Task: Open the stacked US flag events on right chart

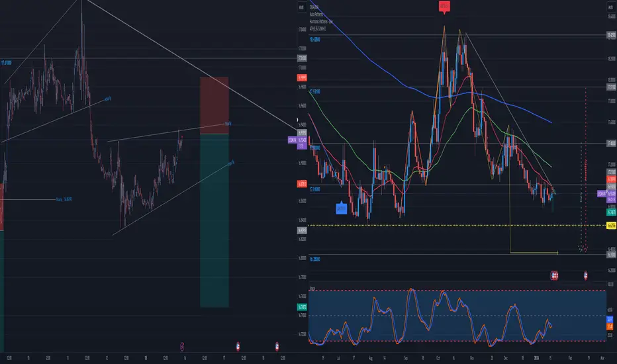Action: point(554,275)
